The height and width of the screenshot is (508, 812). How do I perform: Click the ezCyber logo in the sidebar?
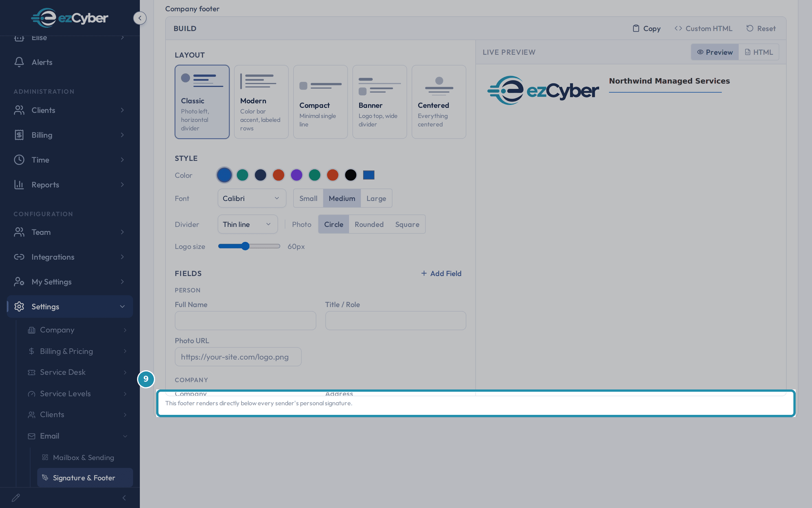coord(70,18)
